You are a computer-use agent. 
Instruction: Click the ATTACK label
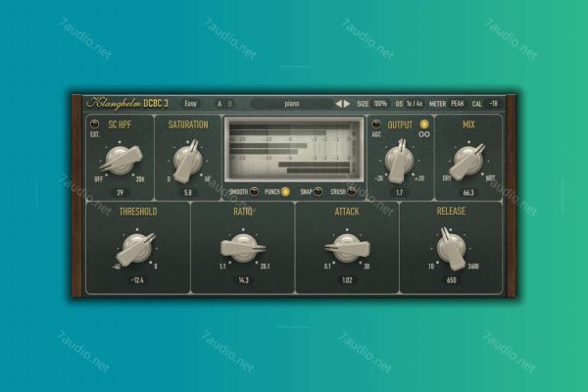point(347,212)
